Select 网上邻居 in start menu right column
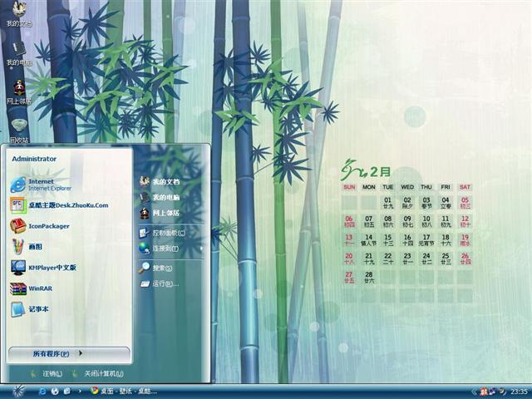Image resolution: width=532 pixels, height=399 pixels. click(x=160, y=213)
